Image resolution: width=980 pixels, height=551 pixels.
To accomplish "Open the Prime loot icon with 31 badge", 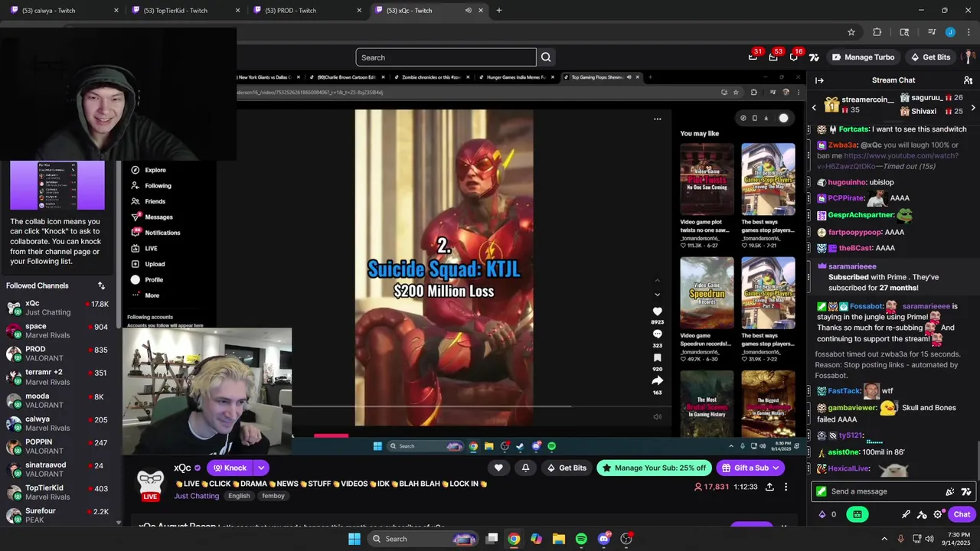I will 753,57.
